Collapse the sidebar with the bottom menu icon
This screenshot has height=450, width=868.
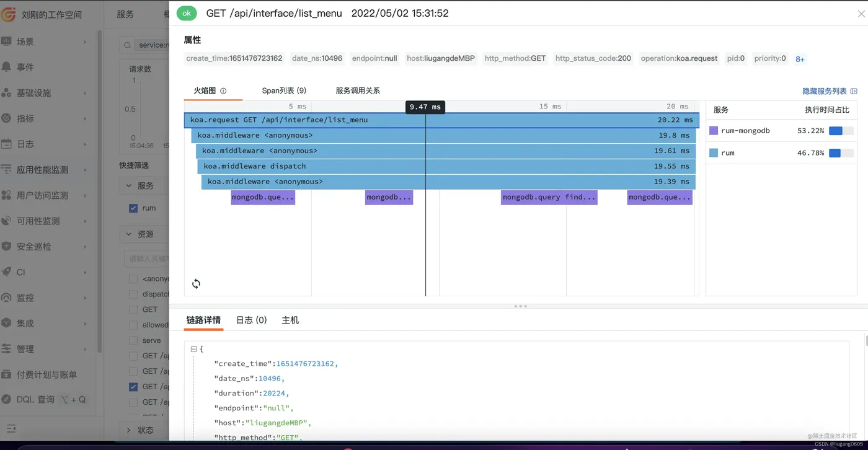click(x=11, y=428)
